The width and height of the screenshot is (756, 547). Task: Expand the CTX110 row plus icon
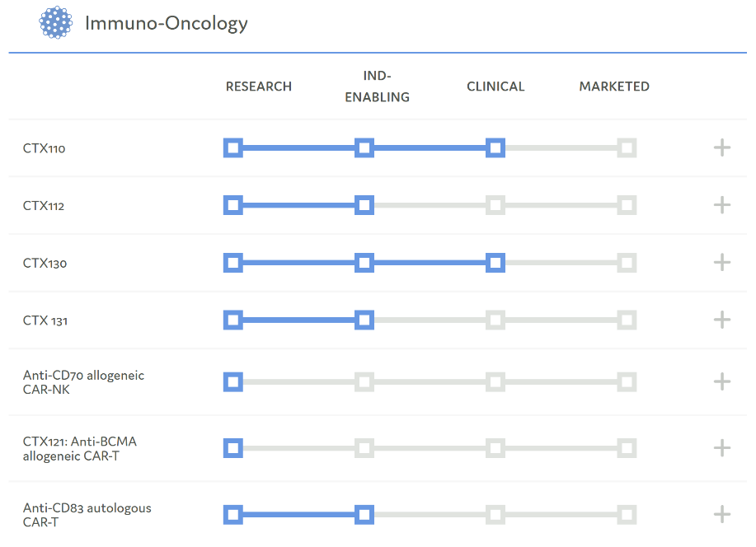point(722,148)
